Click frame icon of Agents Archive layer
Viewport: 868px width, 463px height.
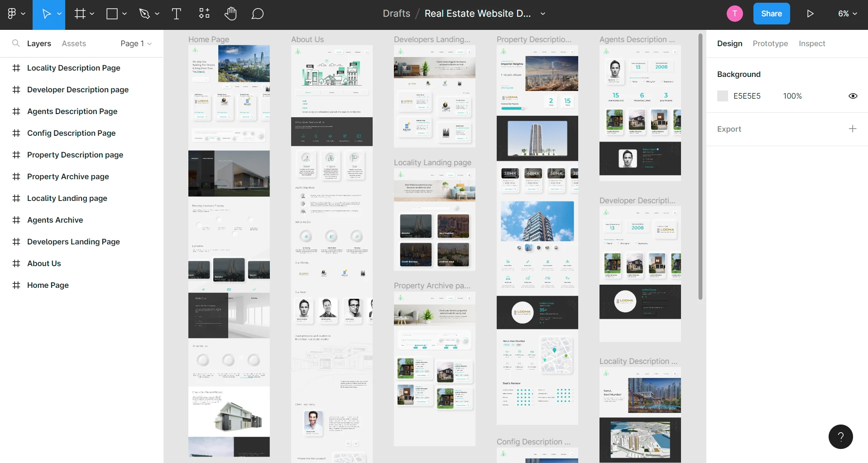[x=16, y=220]
